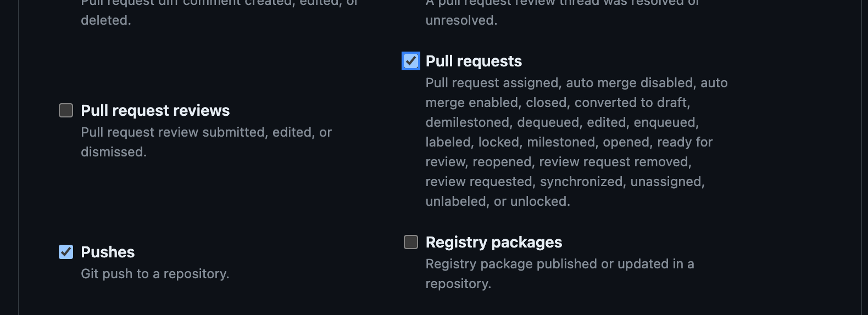868x315 pixels.
Task: Tick the Registry packages checkbox
Action: click(x=411, y=242)
